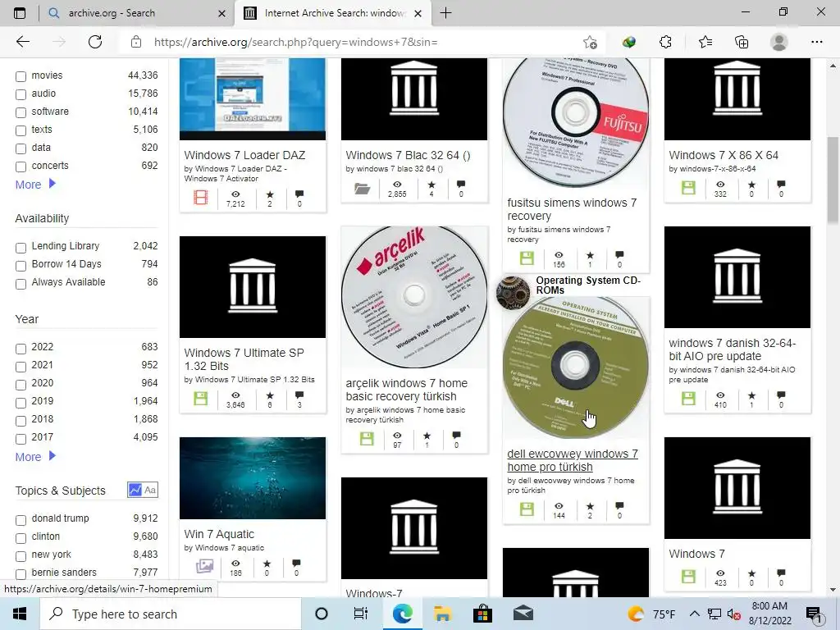Add this page to favorites star icon

590,42
